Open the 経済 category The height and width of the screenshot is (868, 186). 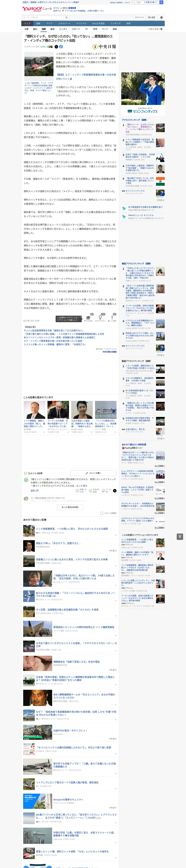[52, 29]
